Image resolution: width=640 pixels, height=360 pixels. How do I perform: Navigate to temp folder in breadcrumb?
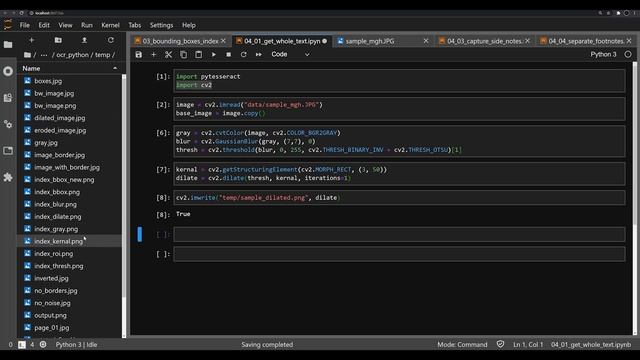click(103, 55)
